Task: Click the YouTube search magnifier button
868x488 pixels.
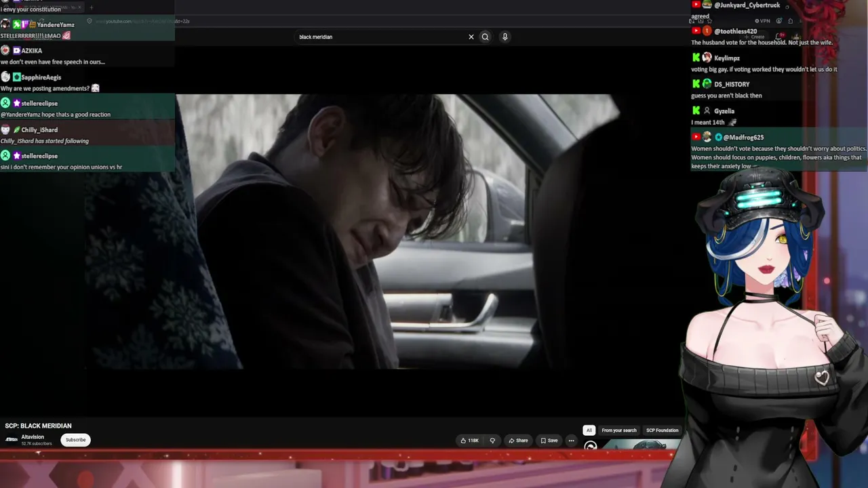Action: click(x=485, y=37)
